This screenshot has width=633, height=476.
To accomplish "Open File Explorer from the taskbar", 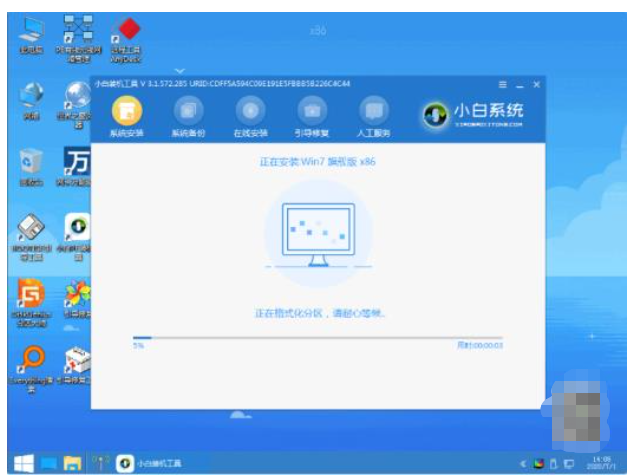I will click(73, 463).
